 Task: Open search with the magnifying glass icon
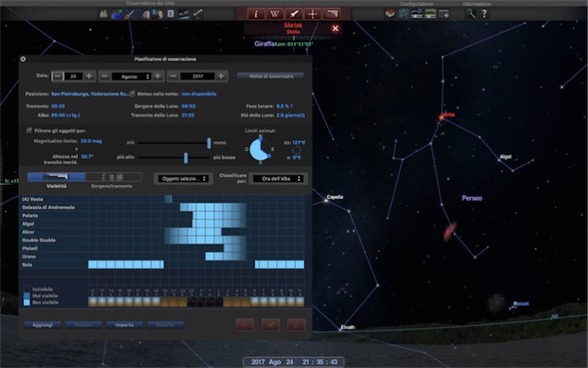pos(470,14)
